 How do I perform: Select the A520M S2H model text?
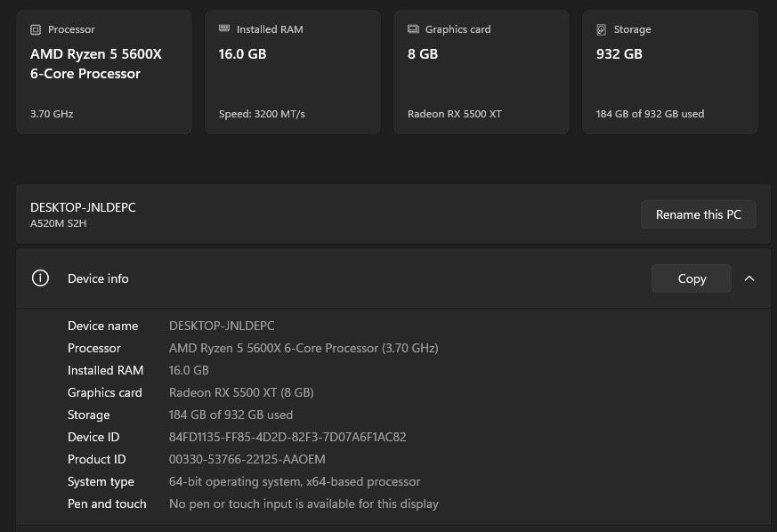[59, 223]
